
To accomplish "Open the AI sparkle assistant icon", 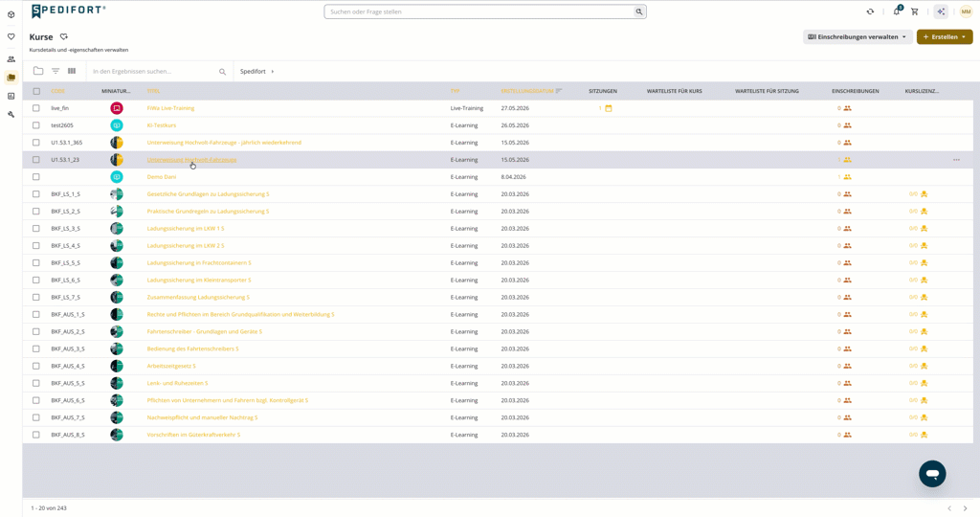I will (x=941, y=11).
